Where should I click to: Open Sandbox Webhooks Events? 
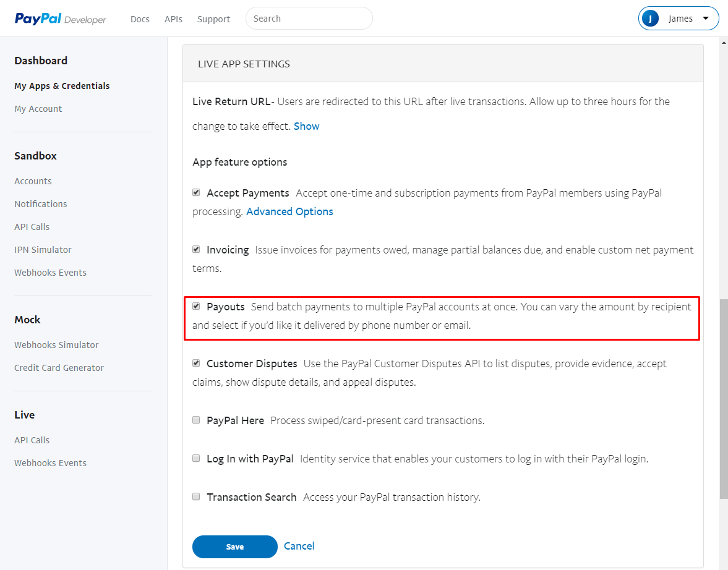(50, 273)
